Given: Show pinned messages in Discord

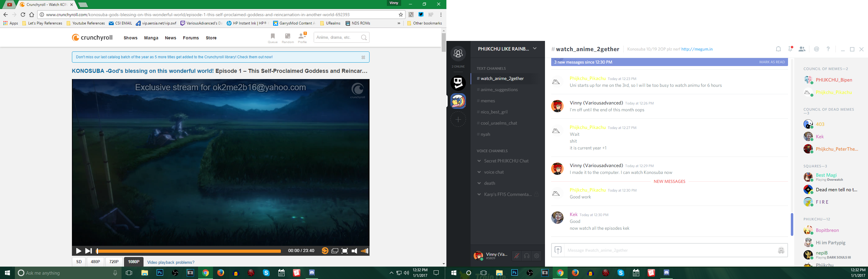Looking at the screenshot, I should click(x=790, y=49).
